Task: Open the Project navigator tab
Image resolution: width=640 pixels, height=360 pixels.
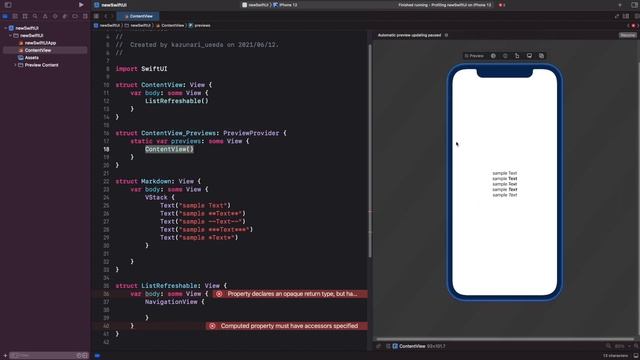Action: [5, 16]
